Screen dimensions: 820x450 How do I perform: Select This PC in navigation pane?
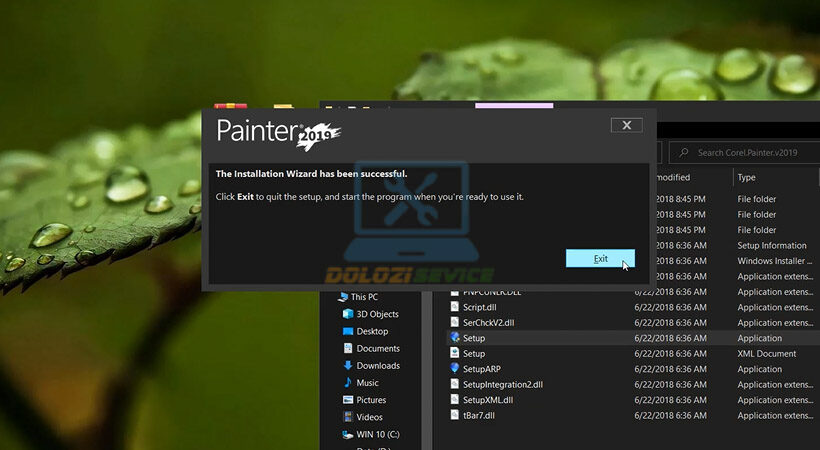pos(364,297)
